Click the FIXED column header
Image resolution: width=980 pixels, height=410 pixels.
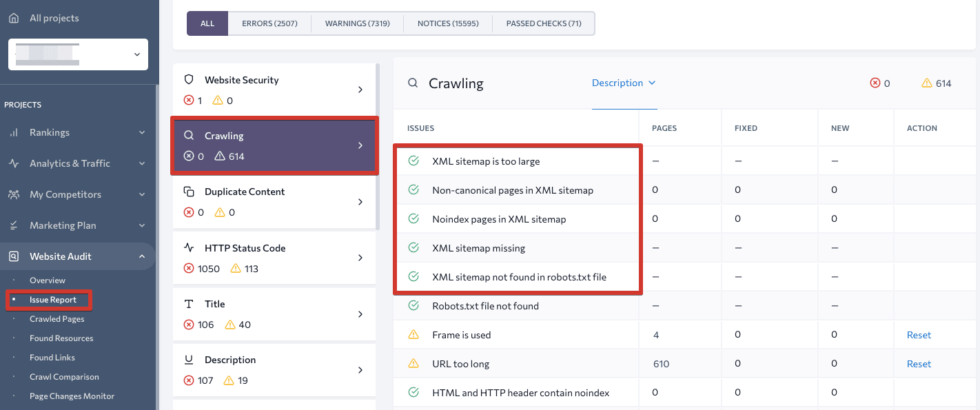click(746, 128)
